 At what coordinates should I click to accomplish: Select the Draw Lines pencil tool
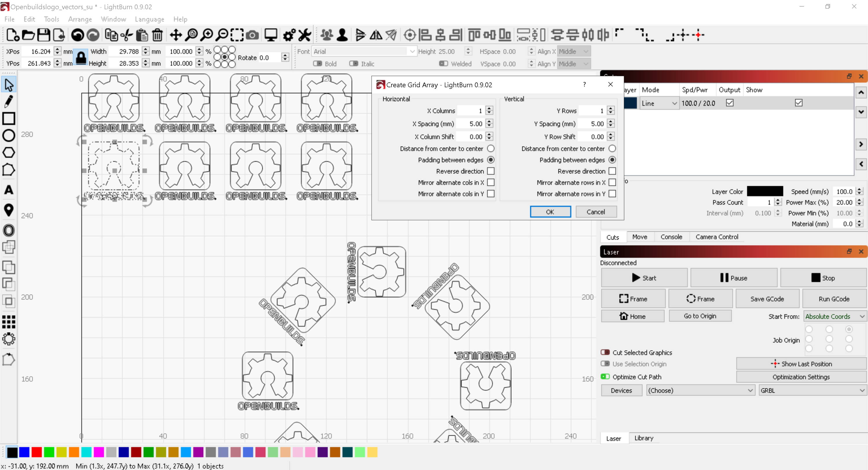(x=9, y=102)
